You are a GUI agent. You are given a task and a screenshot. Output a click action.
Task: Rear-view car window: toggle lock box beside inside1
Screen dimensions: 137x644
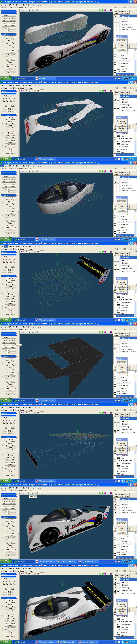[x=118, y=585]
